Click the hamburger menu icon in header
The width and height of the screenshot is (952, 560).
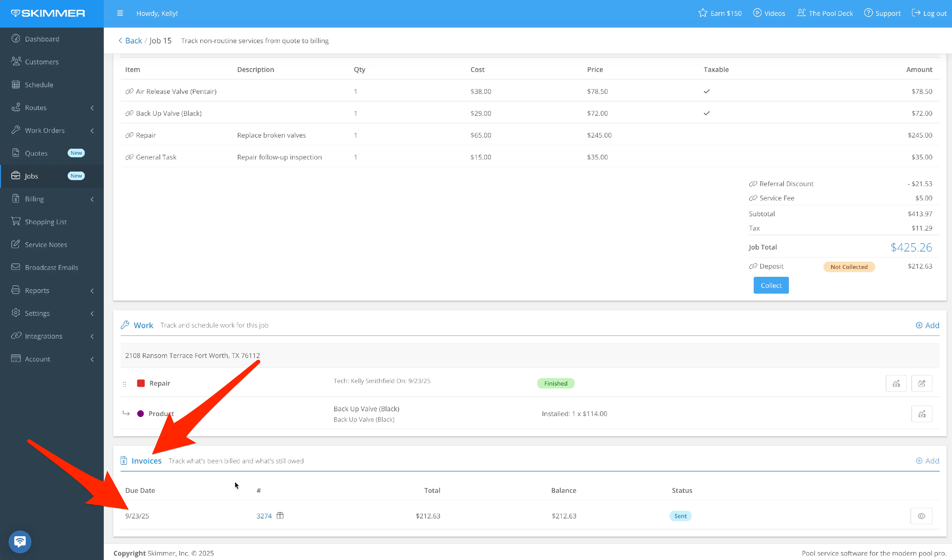[x=120, y=13]
